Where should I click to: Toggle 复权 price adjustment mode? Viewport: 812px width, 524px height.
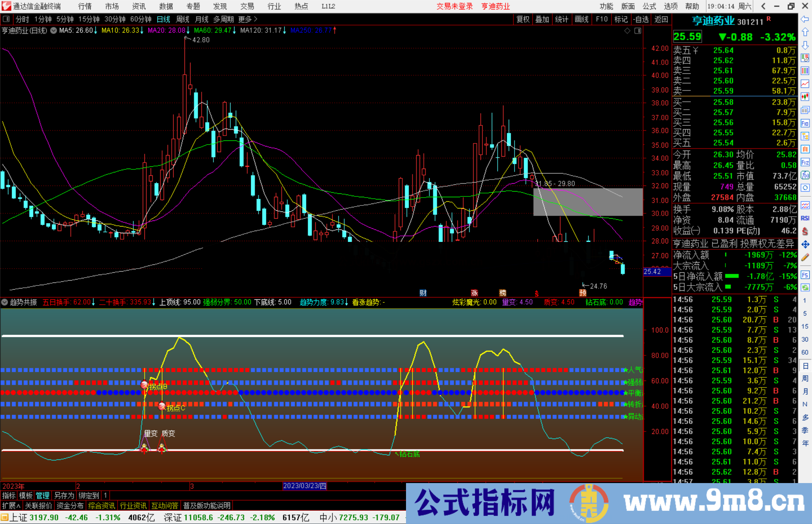pos(523,19)
